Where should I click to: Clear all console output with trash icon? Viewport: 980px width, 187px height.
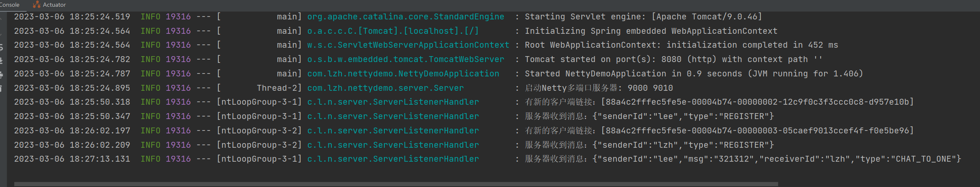click(x=2, y=88)
